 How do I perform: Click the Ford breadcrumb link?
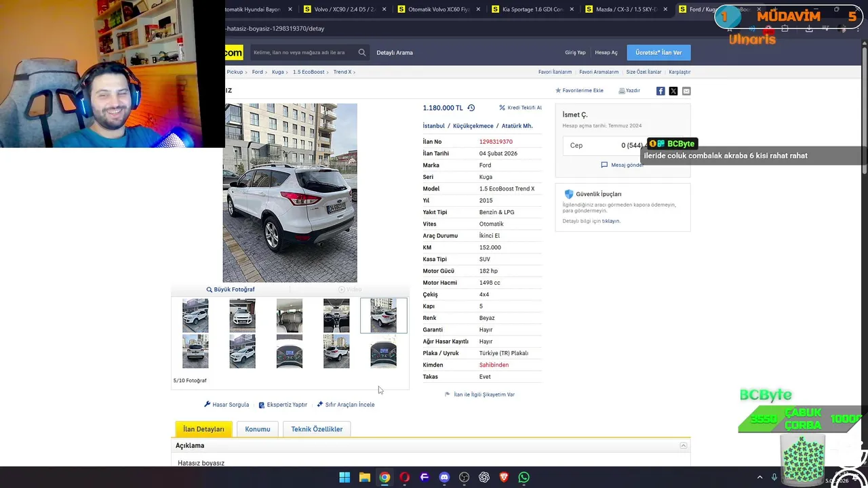tap(258, 72)
